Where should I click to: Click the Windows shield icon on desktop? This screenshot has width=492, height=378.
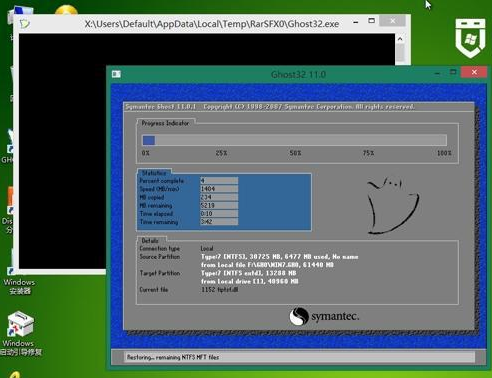click(470, 38)
